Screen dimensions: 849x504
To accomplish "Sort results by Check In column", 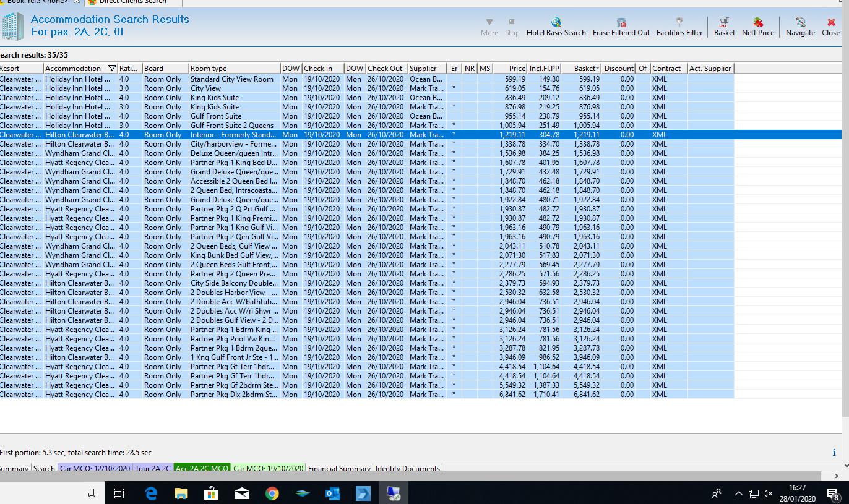I will click(323, 69).
